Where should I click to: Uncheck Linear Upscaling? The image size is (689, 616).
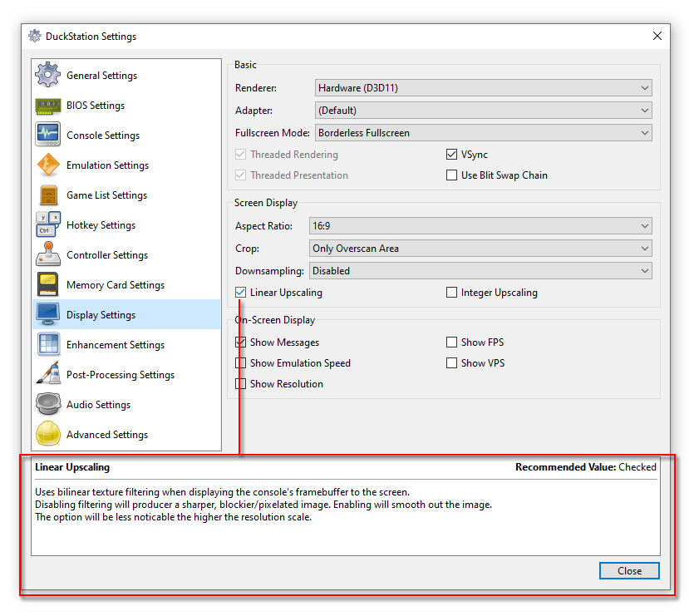(x=240, y=292)
